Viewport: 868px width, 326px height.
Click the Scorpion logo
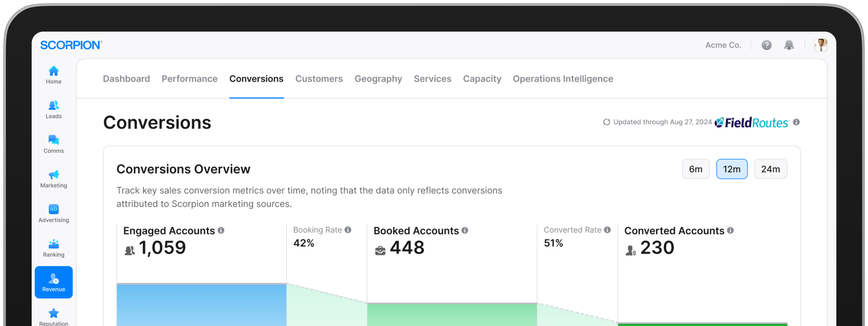[71, 45]
